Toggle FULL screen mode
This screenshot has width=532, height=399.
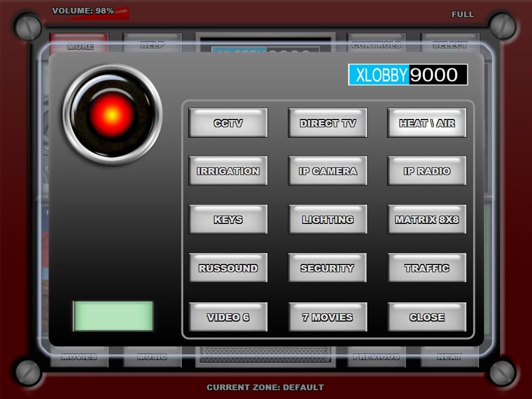pyautogui.click(x=462, y=14)
